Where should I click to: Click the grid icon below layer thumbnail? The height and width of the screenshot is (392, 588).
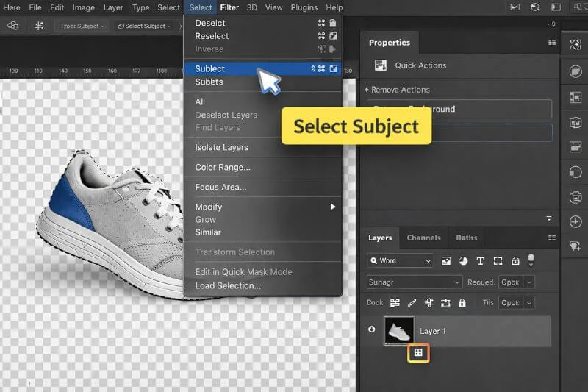418,352
